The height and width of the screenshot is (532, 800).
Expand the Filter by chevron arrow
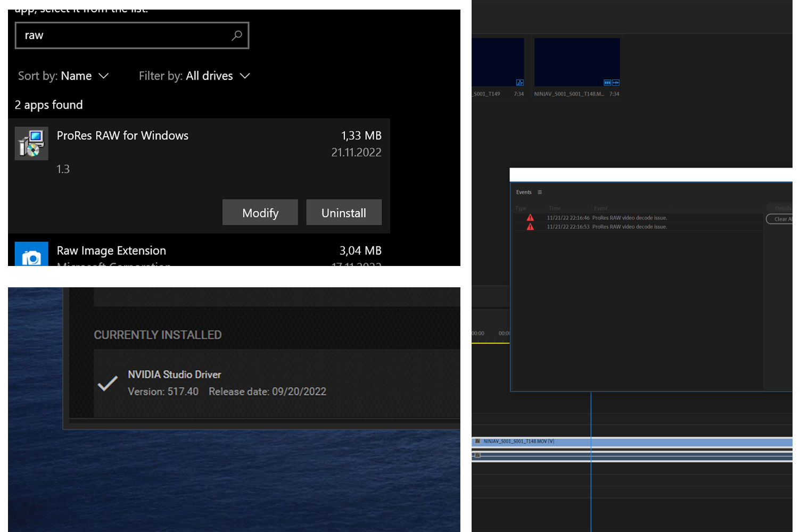(244, 76)
